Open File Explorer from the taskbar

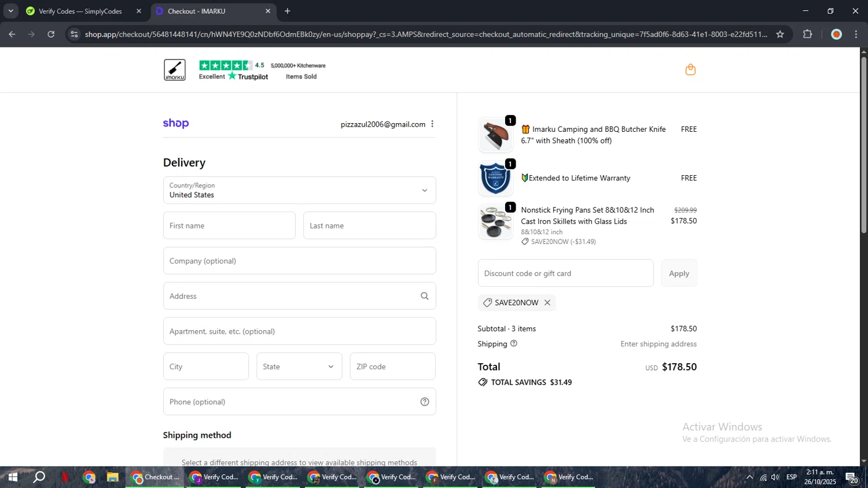coord(112,477)
